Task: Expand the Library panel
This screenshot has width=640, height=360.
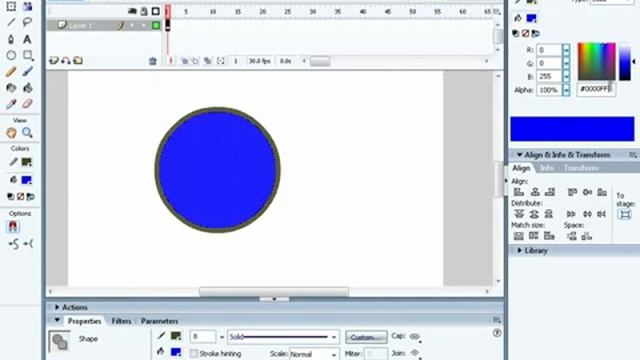Action: pos(520,250)
